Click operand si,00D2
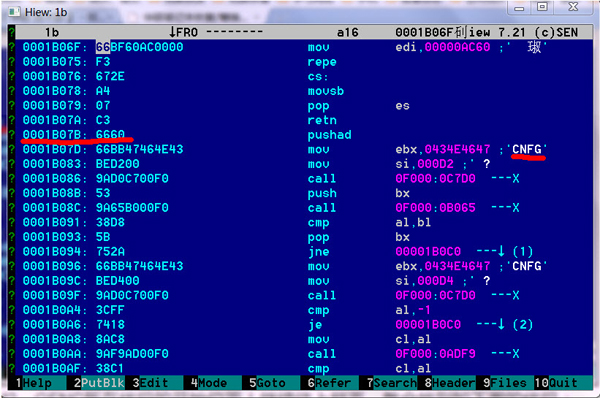This screenshot has width=600, height=398. [x=424, y=164]
